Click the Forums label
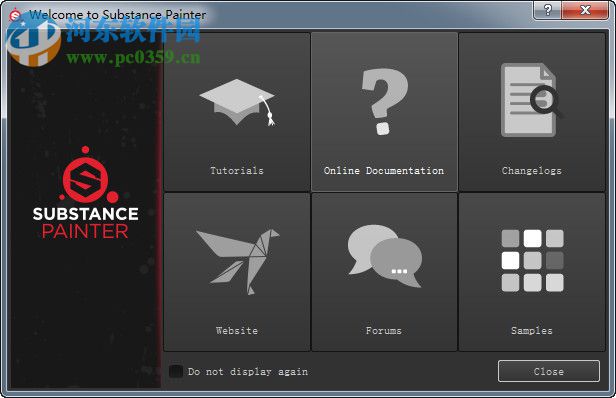Viewport: 616px width, 398px height. click(384, 331)
